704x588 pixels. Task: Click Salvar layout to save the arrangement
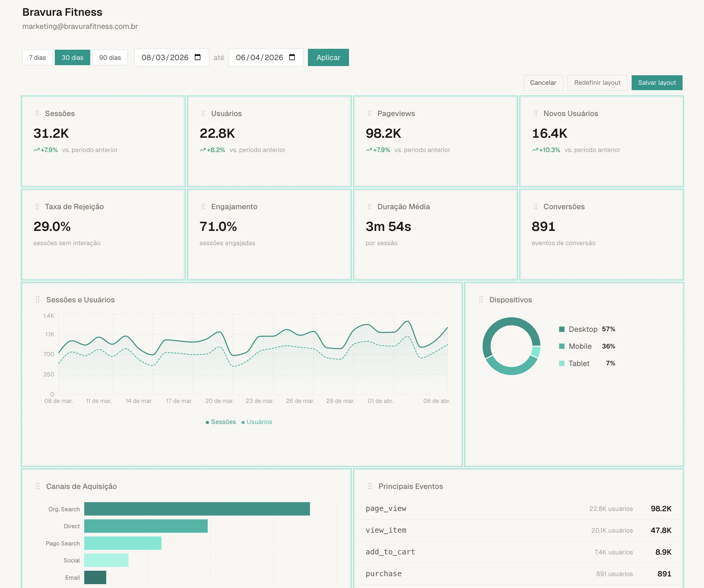point(657,82)
